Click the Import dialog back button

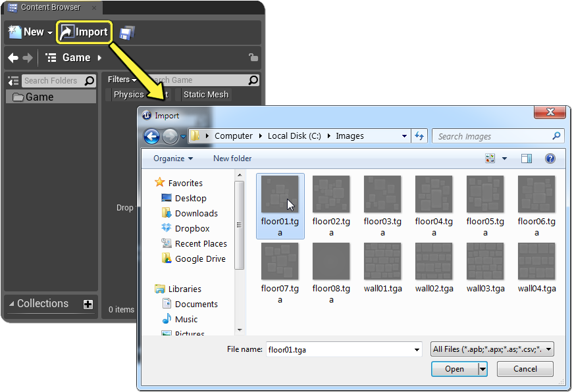[151, 136]
